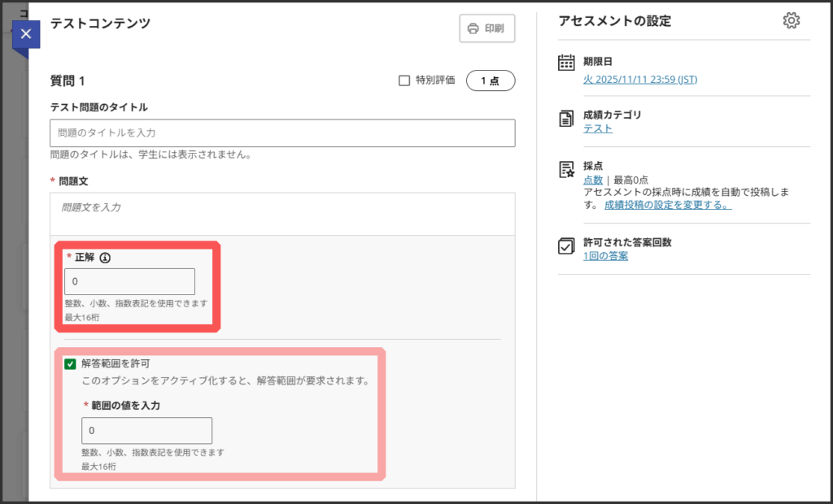This screenshot has width=833, height=504.
Task: Close the test content panel with the X
Action: [26, 34]
